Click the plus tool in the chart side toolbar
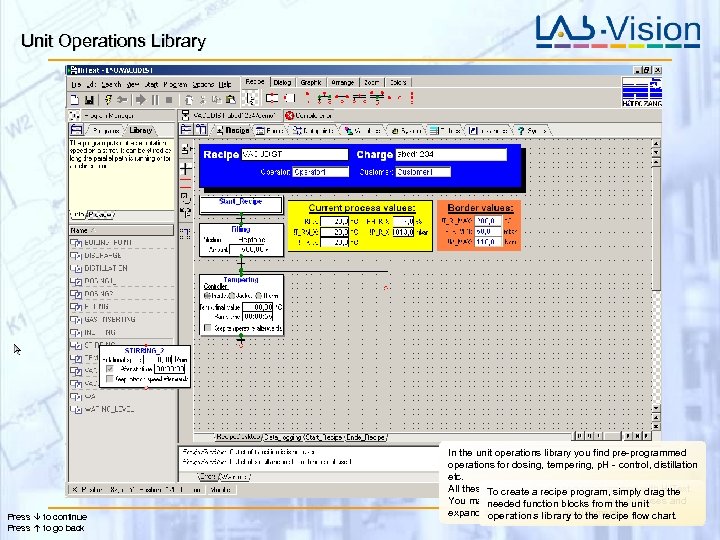 click(186, 169)
